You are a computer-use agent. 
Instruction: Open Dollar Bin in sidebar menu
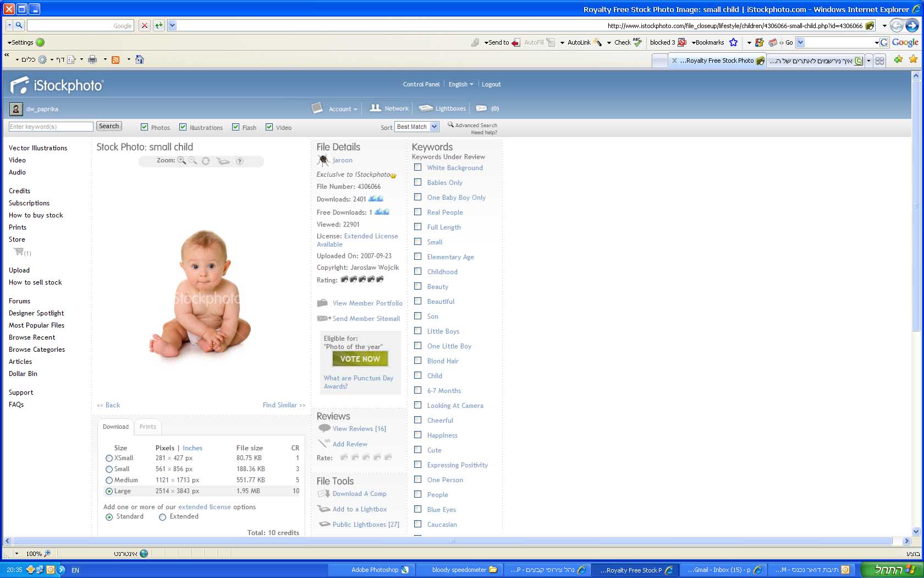pyautogui.click(x=23, y=374)
